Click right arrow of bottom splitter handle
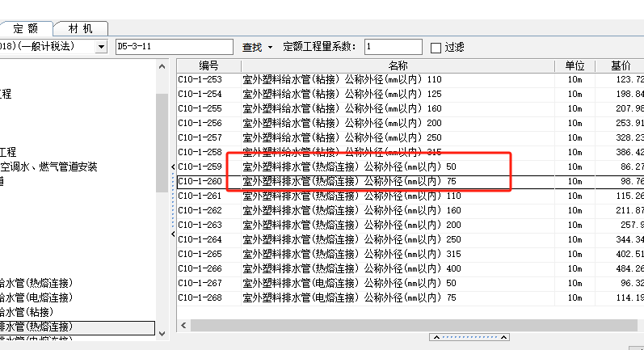 503,337
